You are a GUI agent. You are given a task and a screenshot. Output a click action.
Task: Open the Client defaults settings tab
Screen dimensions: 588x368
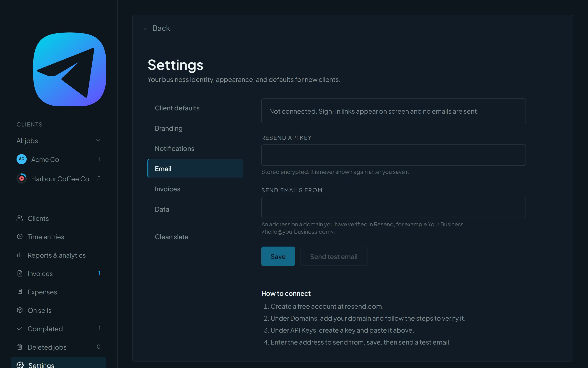point(195,108)
